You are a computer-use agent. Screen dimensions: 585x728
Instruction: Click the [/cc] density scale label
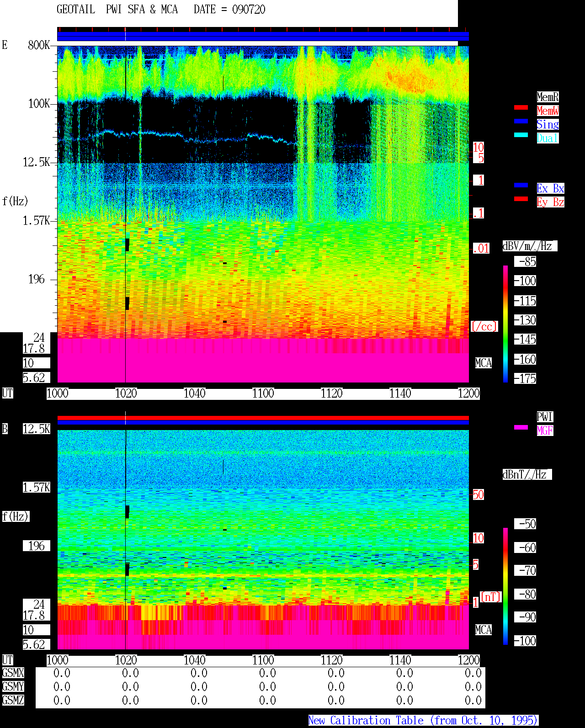tap(484, 326)
